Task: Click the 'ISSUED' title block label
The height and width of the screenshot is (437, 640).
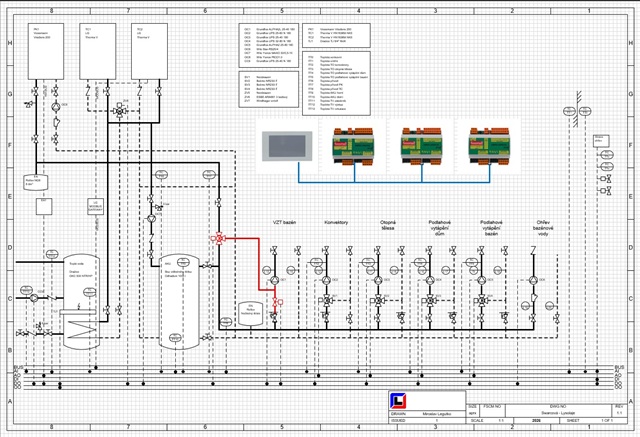Action: point(398,420)
